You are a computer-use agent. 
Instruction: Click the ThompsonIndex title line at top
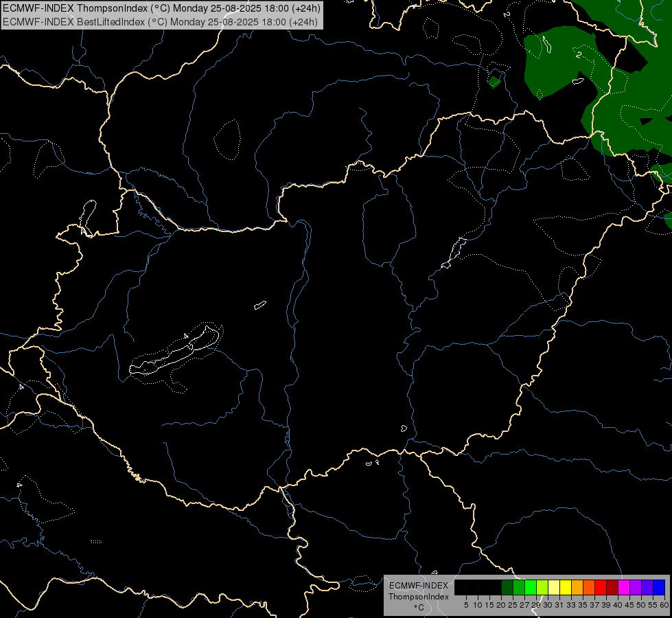coord(161,8)
